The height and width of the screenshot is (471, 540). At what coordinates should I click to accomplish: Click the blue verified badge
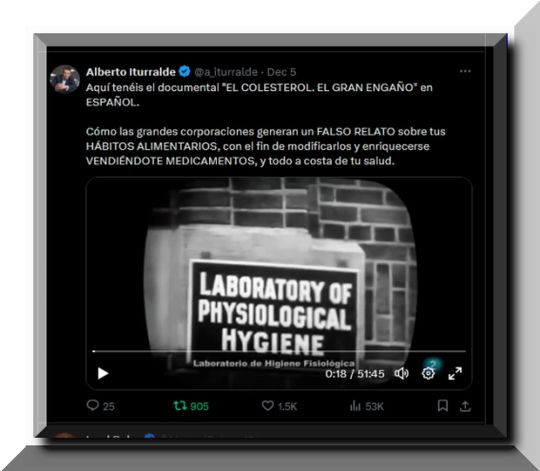185,71
